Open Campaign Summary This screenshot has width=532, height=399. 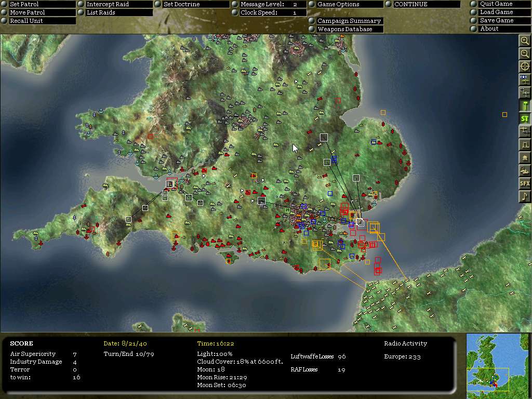349,21
